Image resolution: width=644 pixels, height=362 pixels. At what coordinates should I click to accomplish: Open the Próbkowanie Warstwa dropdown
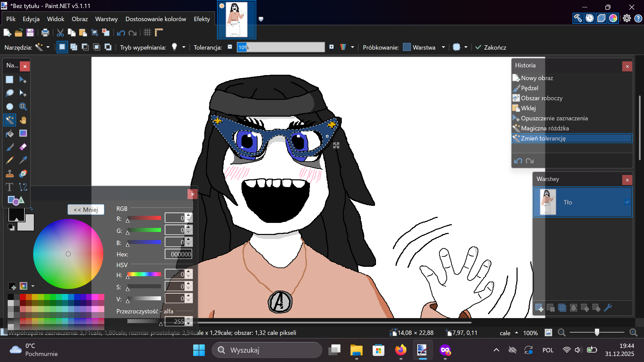pos(443,47)
